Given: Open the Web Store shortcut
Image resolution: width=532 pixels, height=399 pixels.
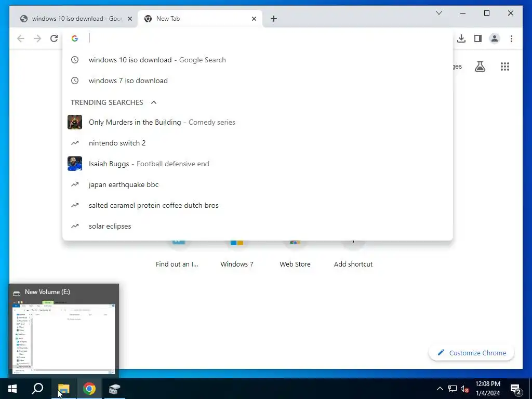Looking at the screenshot, I should tap(295, 255).
